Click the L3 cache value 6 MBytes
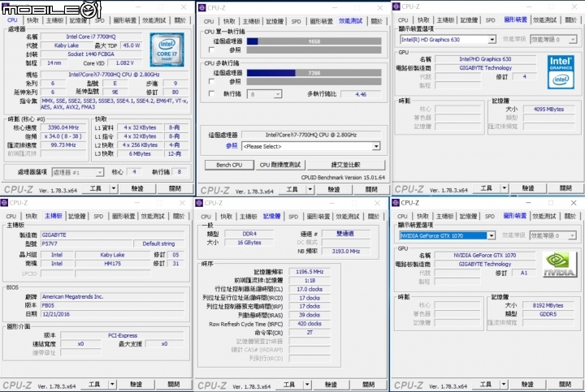Screen dimensions: 585x392 [x=140, y=153]
